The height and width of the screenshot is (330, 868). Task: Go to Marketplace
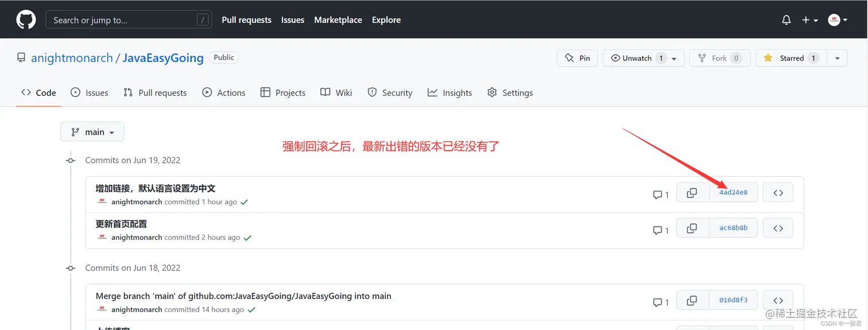pyautogui.click(x=338, y=20)
